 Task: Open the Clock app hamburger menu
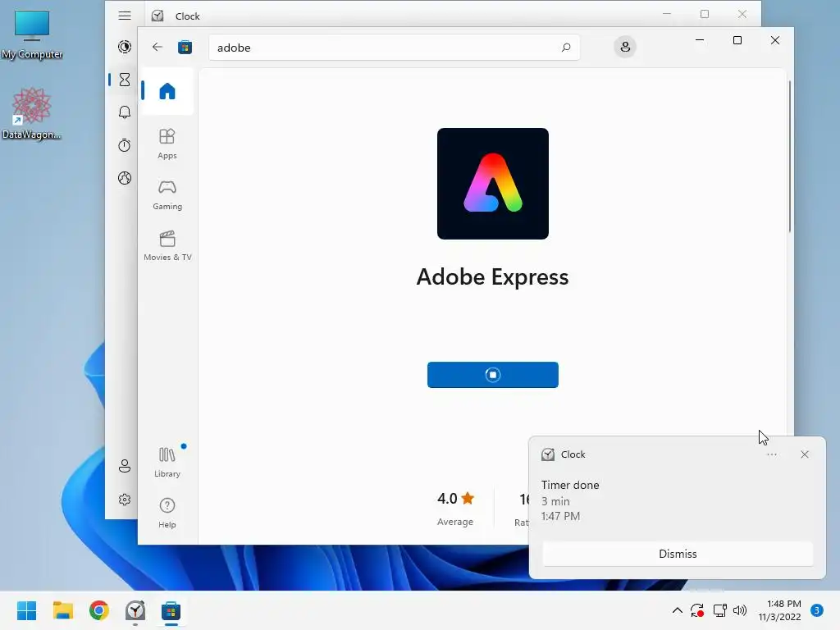pyautogui.click(x=125, y=16)
